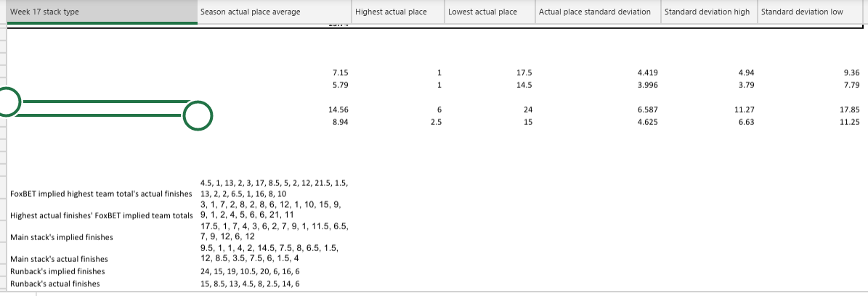Click the Highest actual place column header
This screenshot has width=868, height=296.
398,12
